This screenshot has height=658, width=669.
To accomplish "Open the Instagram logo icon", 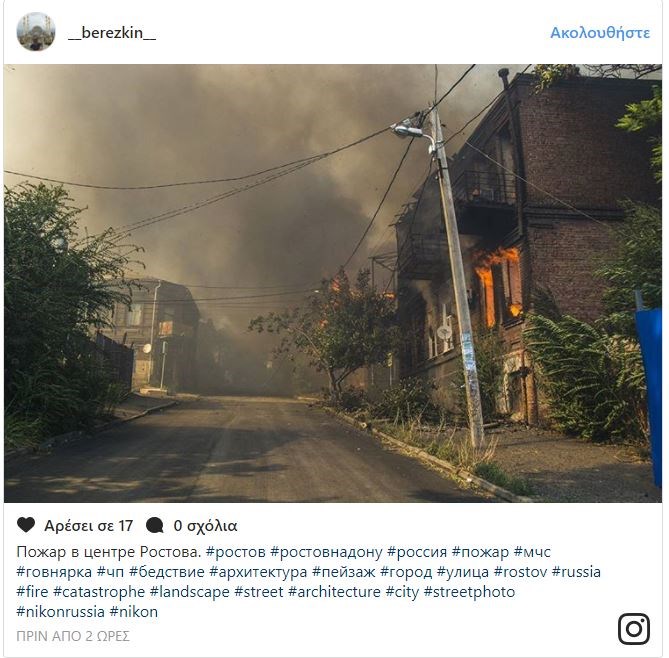I will point(634,629).
